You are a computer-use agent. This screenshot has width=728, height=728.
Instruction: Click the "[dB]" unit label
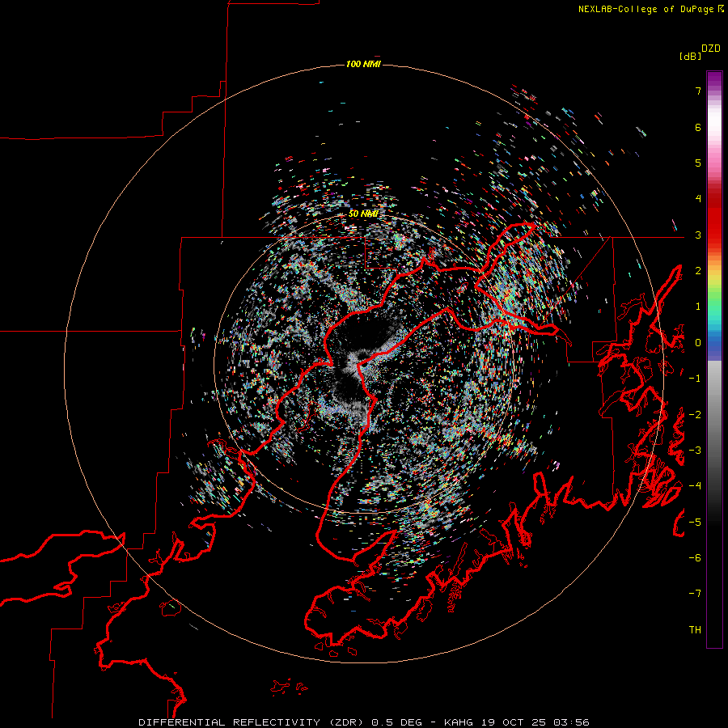[x=690, y=56]
